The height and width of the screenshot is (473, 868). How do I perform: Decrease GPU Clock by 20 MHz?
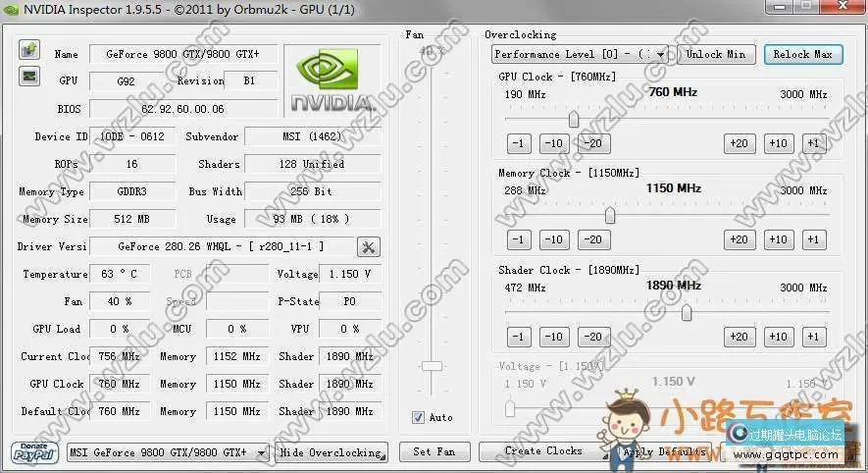point(592,143)
